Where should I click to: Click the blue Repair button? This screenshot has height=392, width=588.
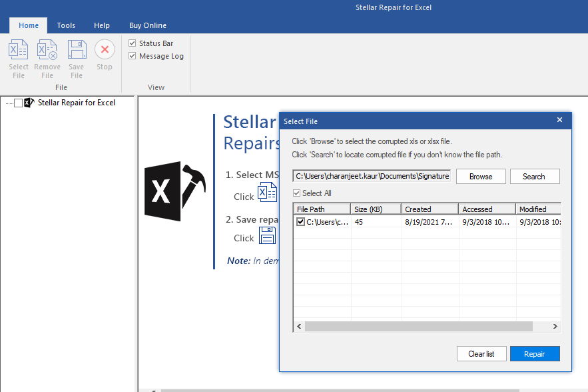pos(535,354)
